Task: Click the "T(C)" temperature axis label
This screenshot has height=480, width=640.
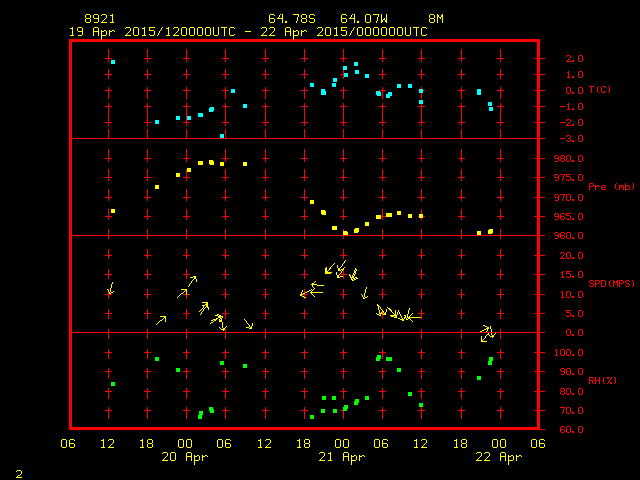Action: point(600,90)
